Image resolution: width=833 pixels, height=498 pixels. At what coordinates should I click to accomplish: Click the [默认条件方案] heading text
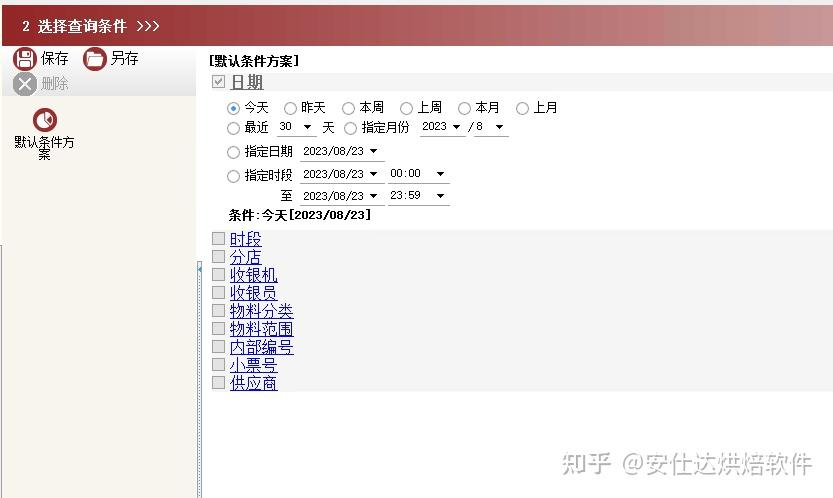(254, 61)
